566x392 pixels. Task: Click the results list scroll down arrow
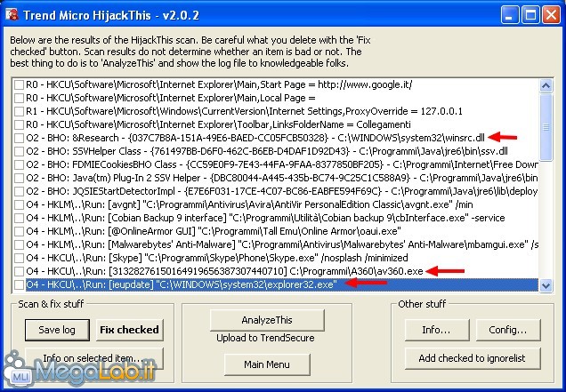coord(546,286)
